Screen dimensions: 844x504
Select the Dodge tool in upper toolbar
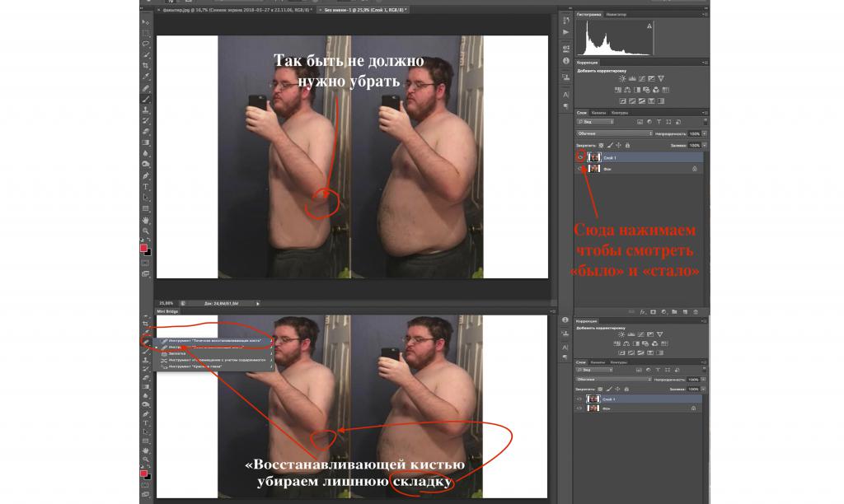pos(146,164)
